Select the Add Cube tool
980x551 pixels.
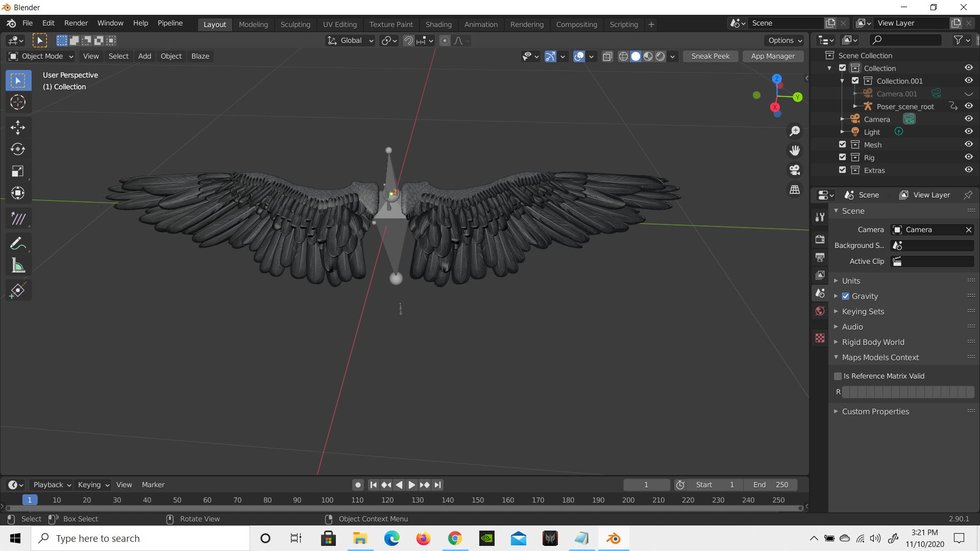point(18,291)
